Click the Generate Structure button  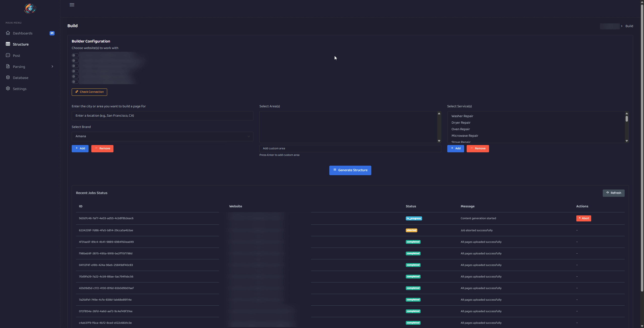point(350,170)
